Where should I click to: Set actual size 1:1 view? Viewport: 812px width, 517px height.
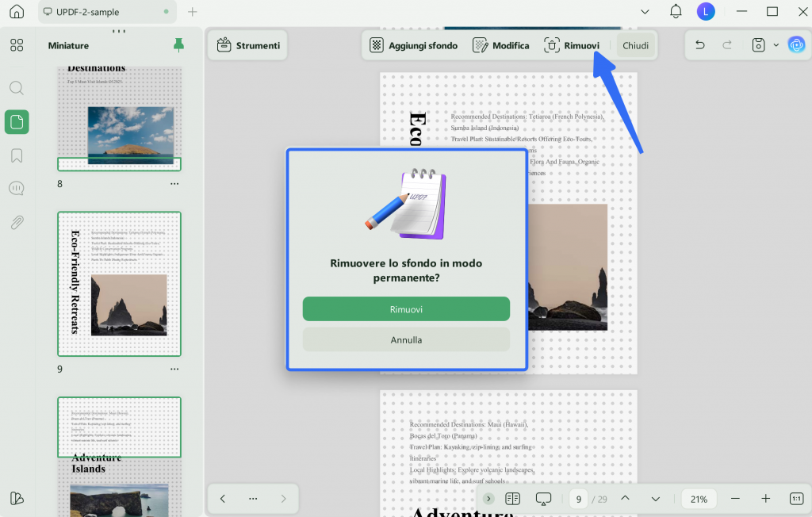point(796,498)
